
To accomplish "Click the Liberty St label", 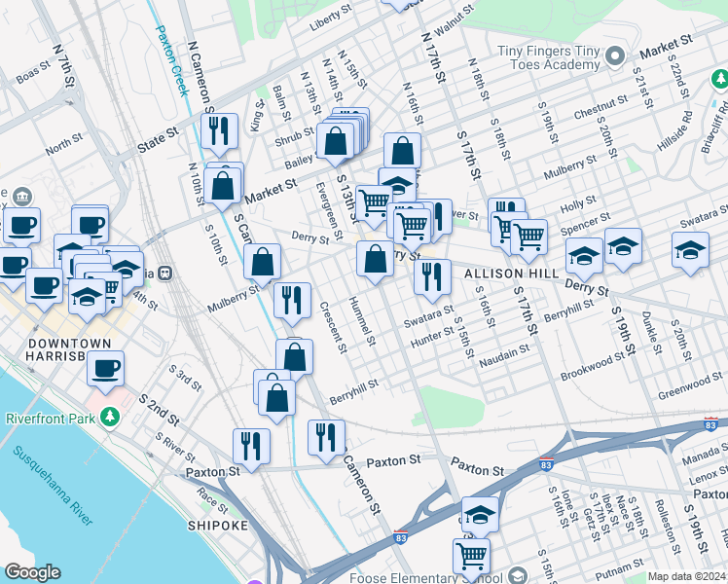I will (331, 18).
